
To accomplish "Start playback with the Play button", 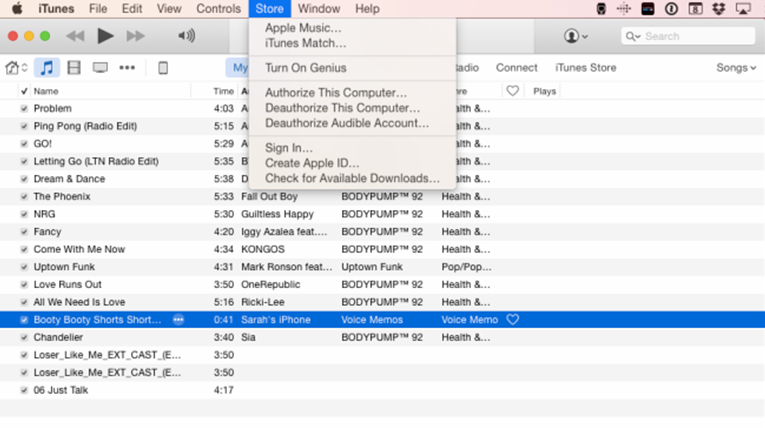I will click(105, 36).
